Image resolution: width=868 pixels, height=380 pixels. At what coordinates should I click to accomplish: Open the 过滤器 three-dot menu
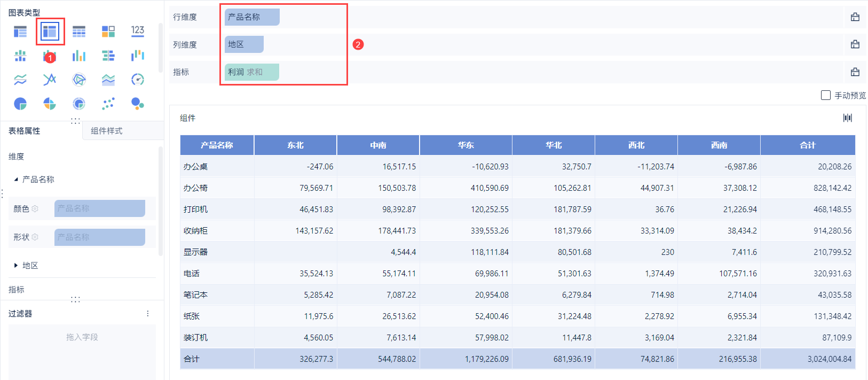click(x=148, y=314)
